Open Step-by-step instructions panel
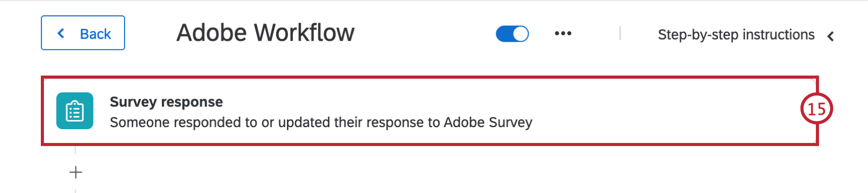This screenshot has height=193, width=868. coord(736,35)
